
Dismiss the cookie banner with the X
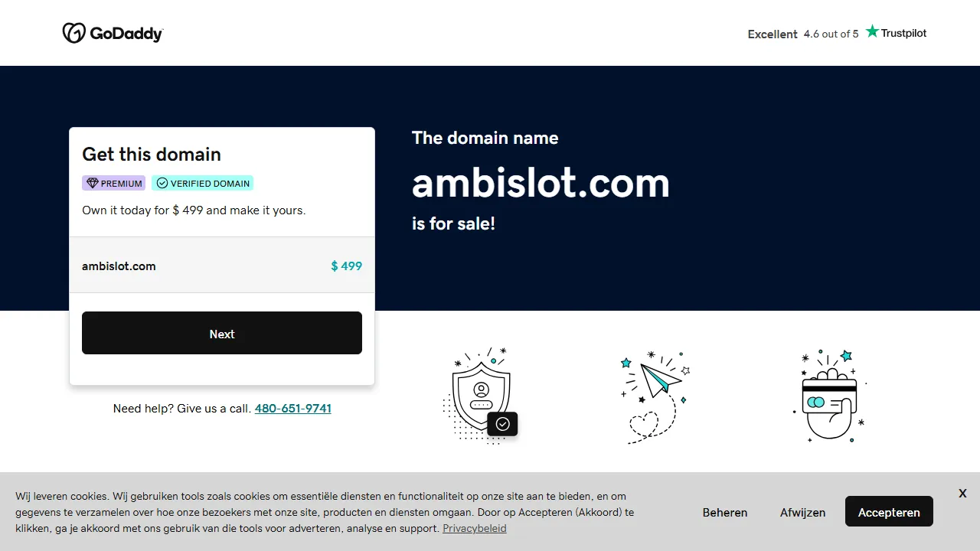click(962, 494)
